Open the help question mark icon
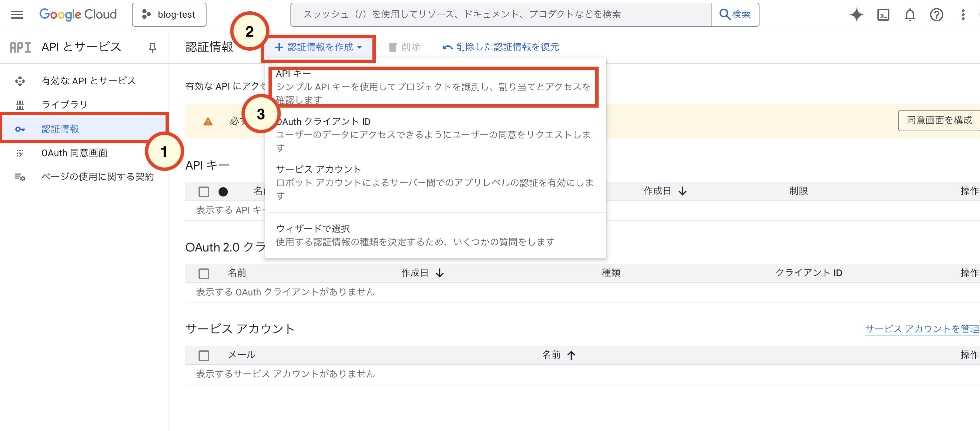Image resolution: width=980 pixels, height=431 pixels. (936, 15)
